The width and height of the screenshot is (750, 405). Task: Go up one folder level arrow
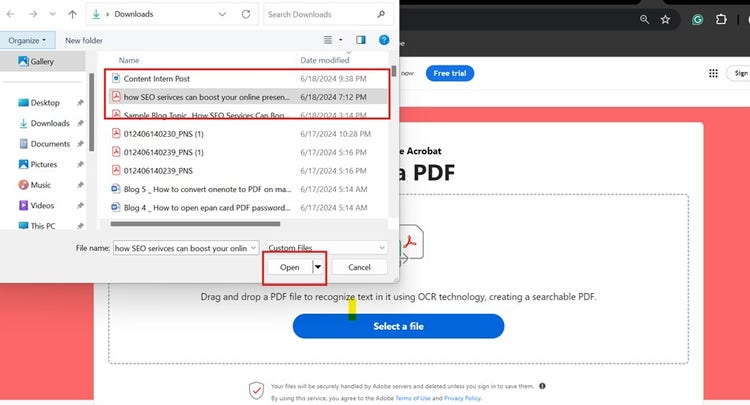coord(72,14)
